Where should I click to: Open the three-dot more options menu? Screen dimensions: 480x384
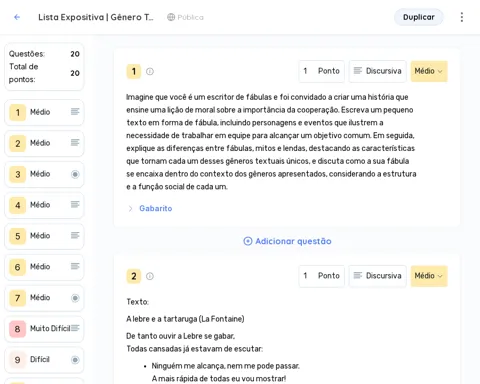tap(462, 17)
